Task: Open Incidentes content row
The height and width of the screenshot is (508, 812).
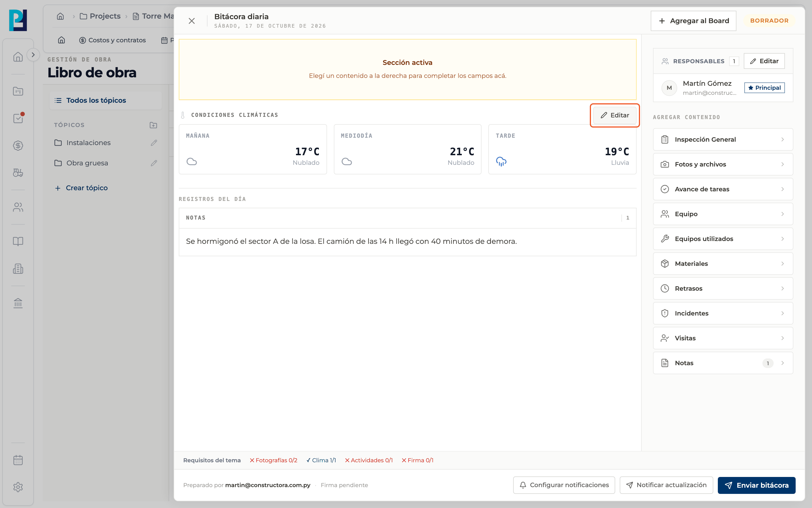Action: tap(723, 314)
